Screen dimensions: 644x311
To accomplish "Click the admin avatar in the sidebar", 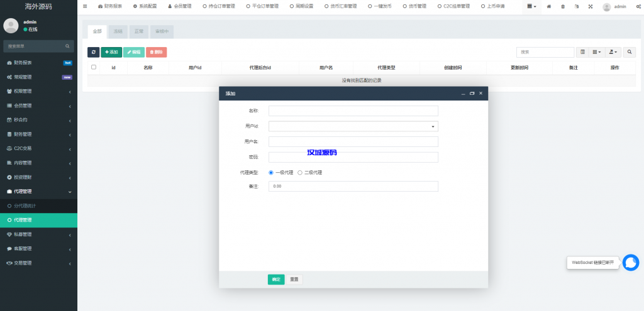I will (11, 25).
